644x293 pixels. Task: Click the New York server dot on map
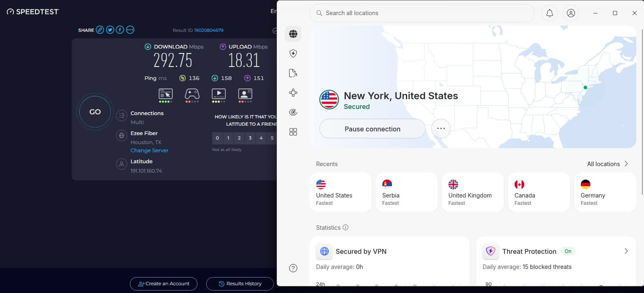coord(585,87)
